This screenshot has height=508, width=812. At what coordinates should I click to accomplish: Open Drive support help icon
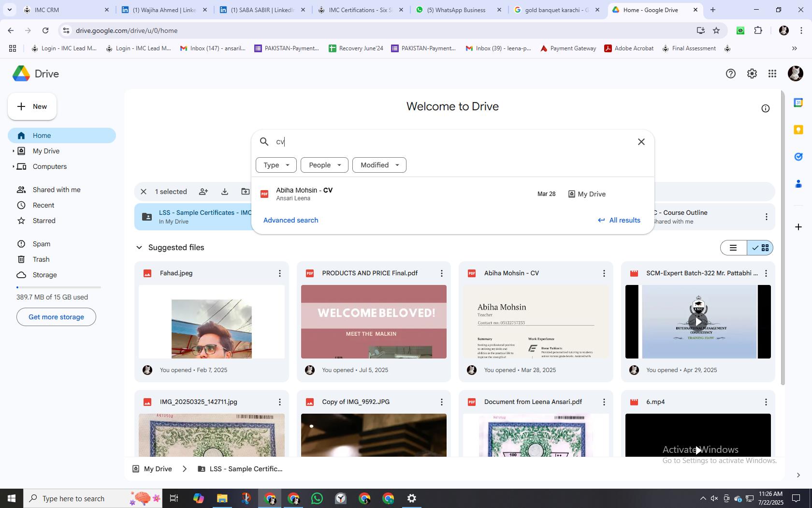[x=730, y=74]
